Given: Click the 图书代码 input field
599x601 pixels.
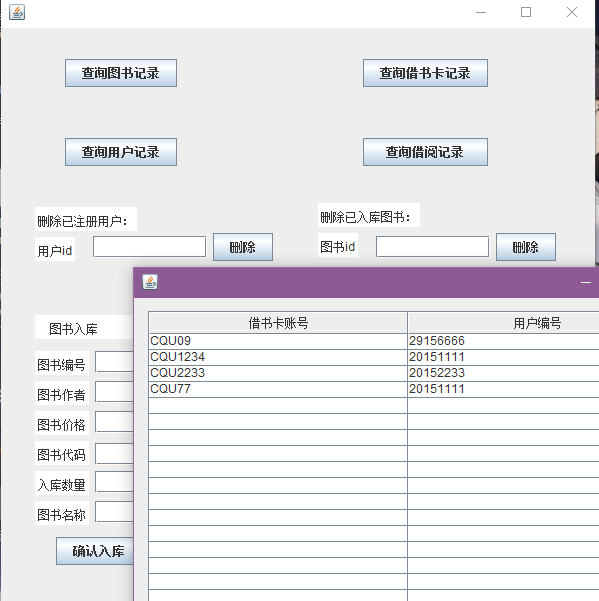Looking at the screenshot, I should (x=114, y=453).
